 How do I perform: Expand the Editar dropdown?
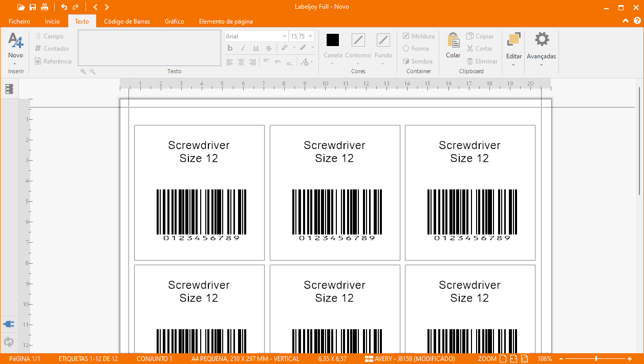513,65
